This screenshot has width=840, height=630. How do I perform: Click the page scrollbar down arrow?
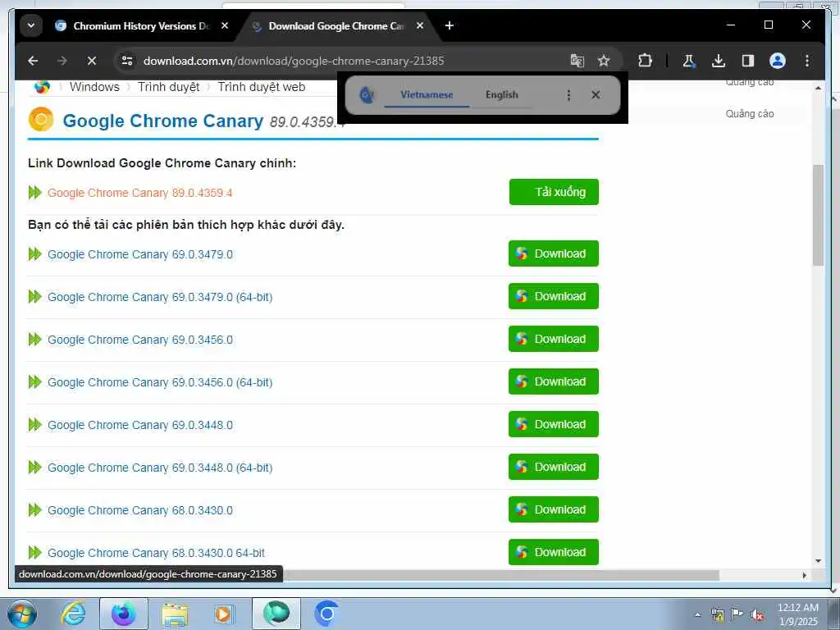tap(818, 561)
